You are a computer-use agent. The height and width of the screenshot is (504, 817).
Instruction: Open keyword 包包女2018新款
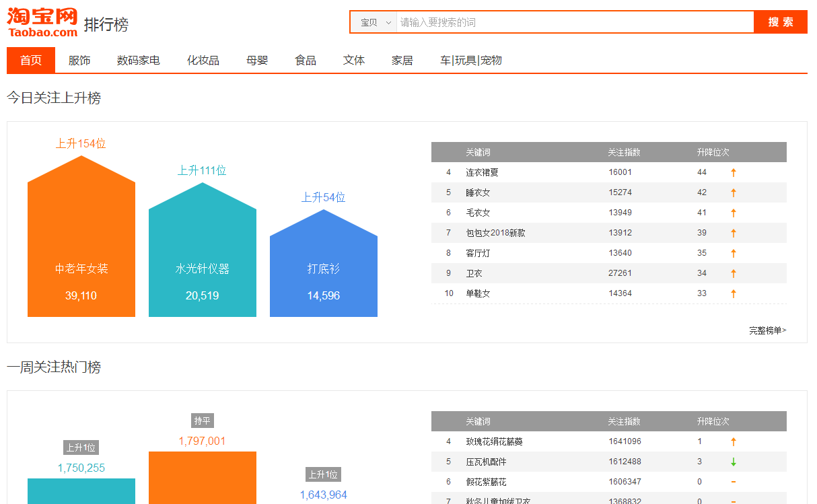tap(495, 233)
